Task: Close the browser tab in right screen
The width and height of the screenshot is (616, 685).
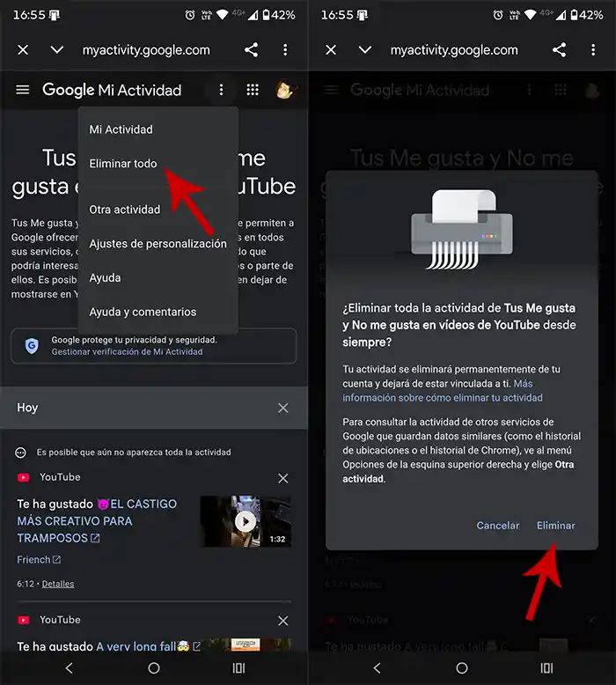Action: [331, 50]
